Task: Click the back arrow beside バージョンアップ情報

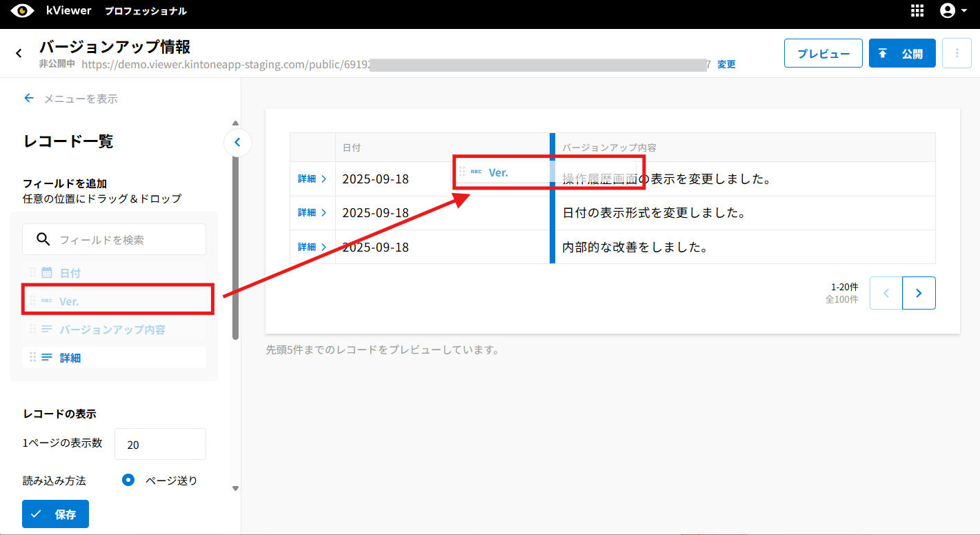Action: (x=19, y=53)
